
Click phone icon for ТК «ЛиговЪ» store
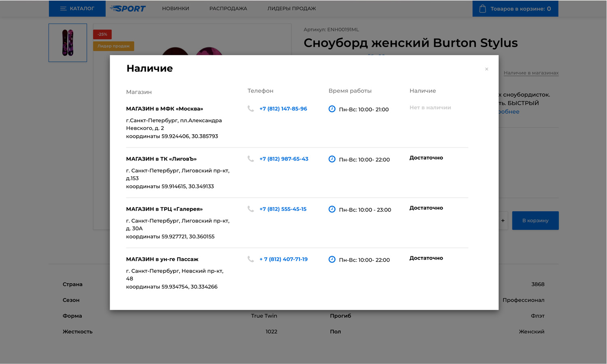click(251, 159)
